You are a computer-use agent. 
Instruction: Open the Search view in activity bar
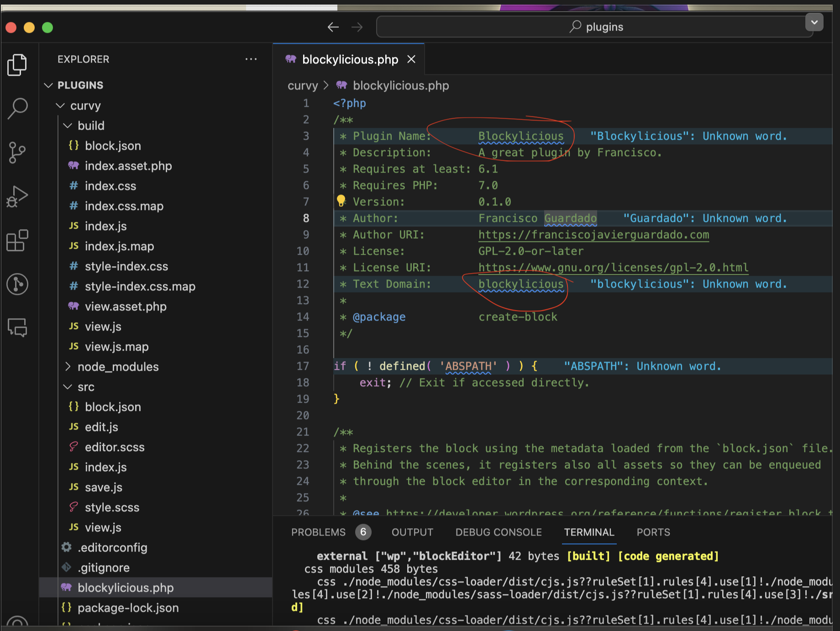click(x=17, y=109)
